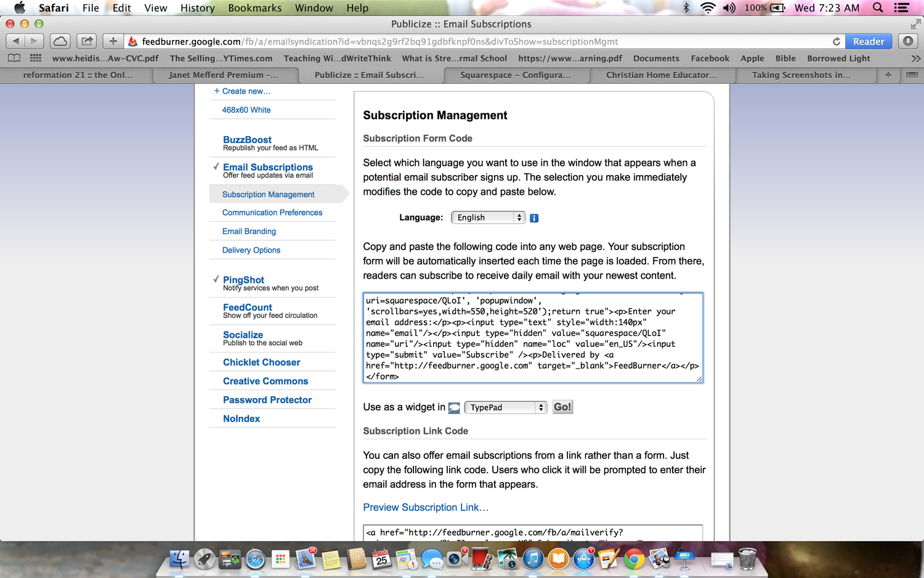Screen dimensions: 924x578
Task: Click the Go! button
Action: pyautogui.click(x=562, y=407)
